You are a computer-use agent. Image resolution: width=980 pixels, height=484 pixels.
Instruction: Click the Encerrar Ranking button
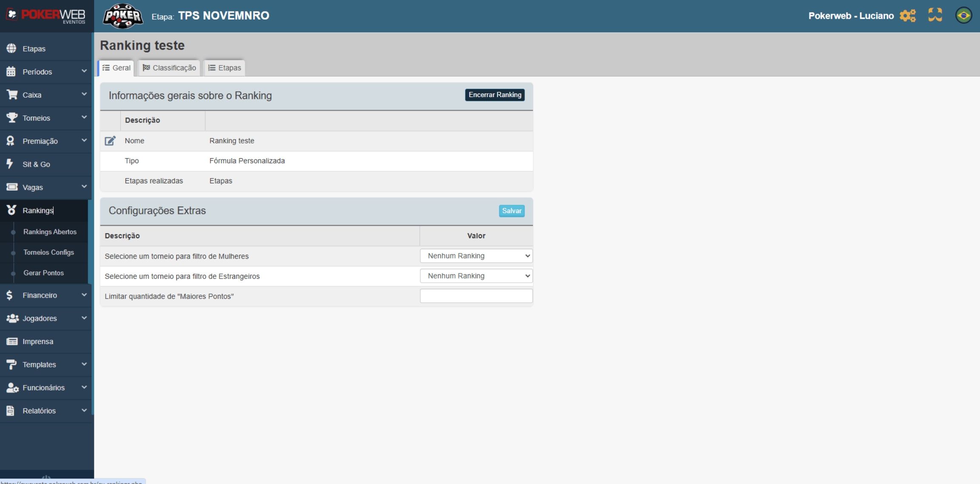(x=495, y=95)
